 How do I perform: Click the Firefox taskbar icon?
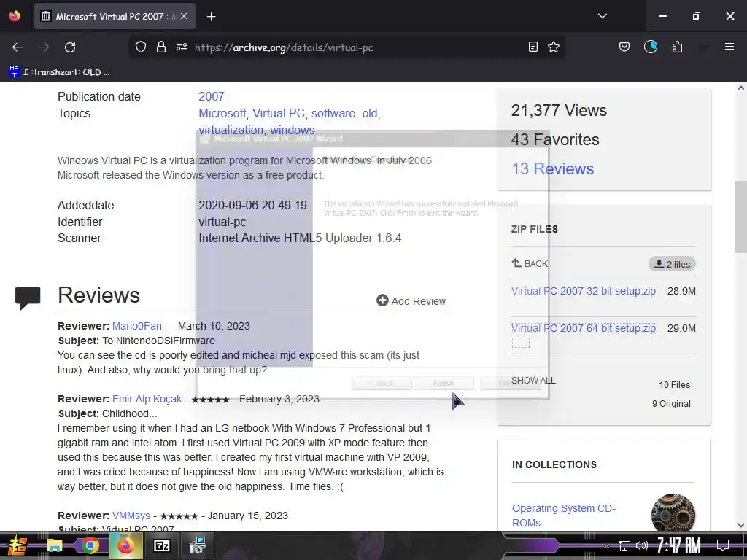[x=126, y=545]
